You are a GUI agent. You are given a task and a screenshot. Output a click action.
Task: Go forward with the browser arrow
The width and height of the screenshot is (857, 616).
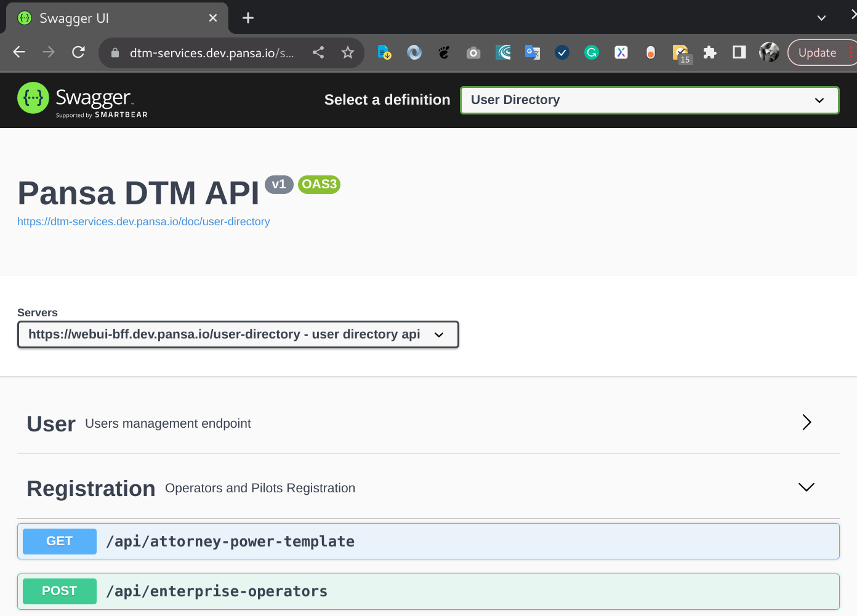(49, 52)
